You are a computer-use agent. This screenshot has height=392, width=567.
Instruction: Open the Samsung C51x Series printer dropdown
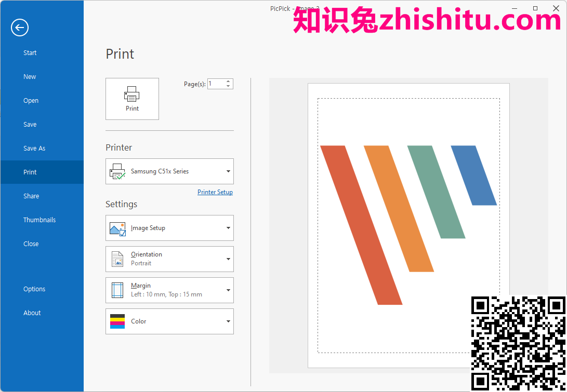[x=169, y=171]
